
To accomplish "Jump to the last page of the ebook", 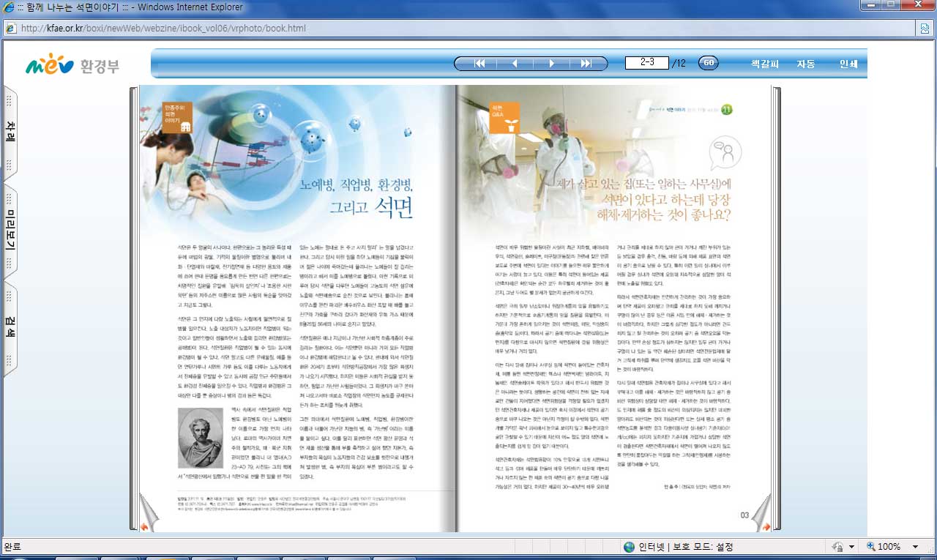I will 586,64.
